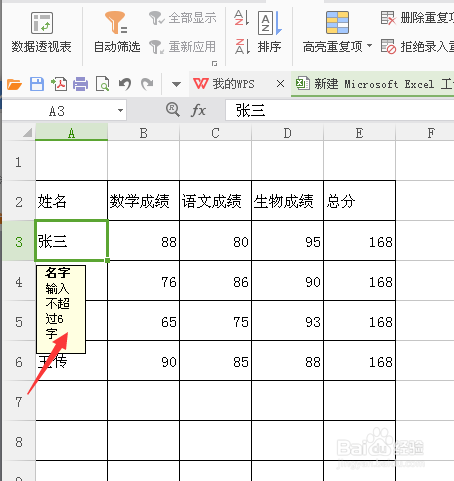
Task: Select row 3 header
Action: [18, 241]
